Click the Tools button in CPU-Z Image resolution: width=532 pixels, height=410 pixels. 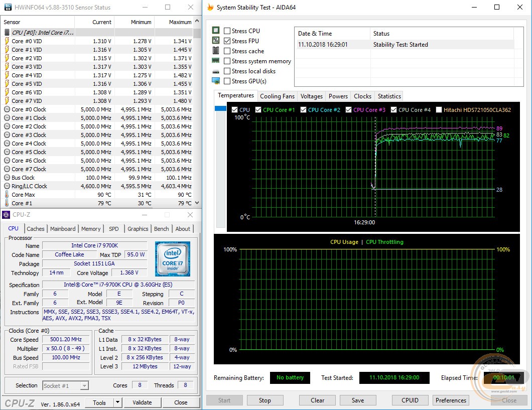(x=99, y=402)
